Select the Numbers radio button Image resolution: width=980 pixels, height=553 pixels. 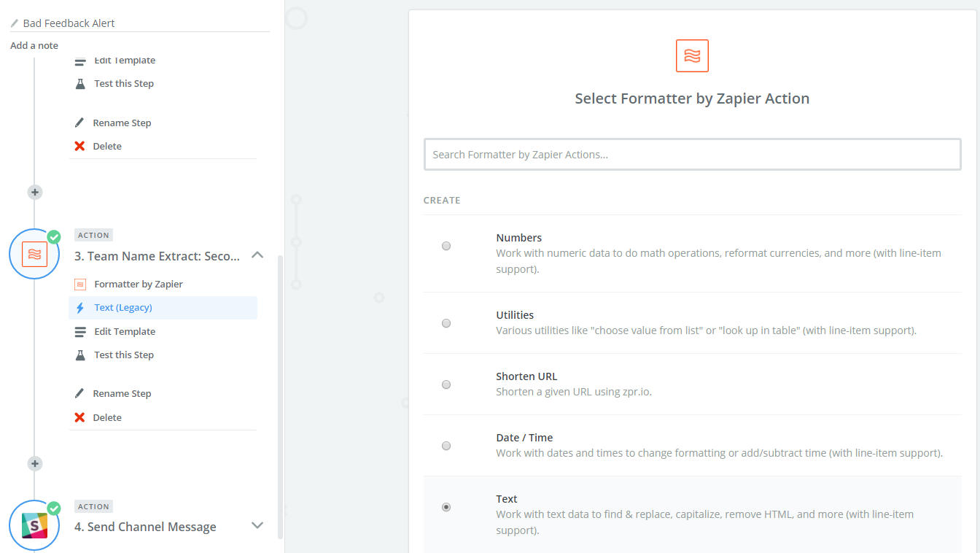point(446,247)
